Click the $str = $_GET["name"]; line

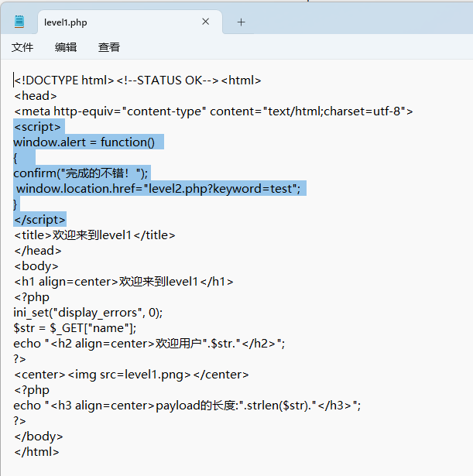coord(75,328)
